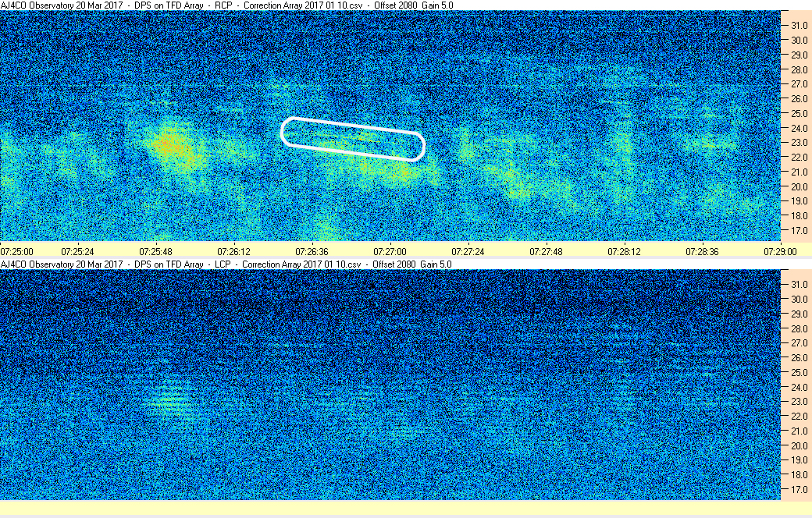This screenshot has height=518, width=812.
Task: Click the 23.0 frequency label on RCP scale
Action: pos(799,142)
